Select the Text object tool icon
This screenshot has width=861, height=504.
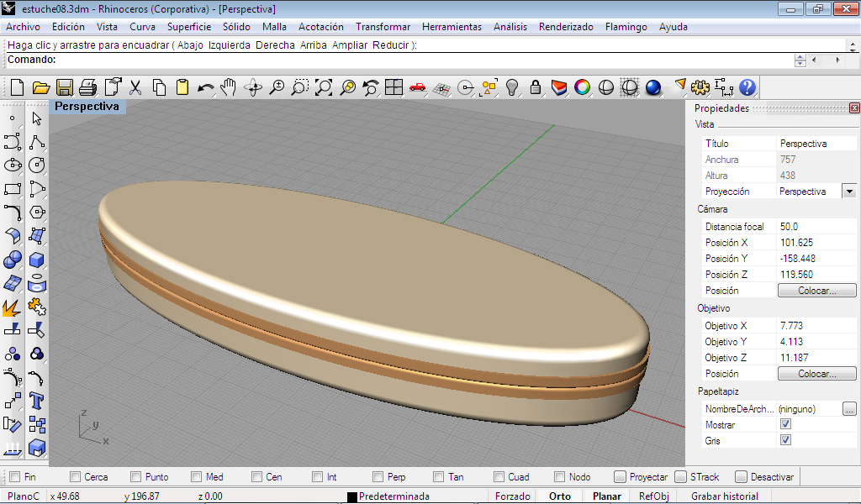coord(36,400)
